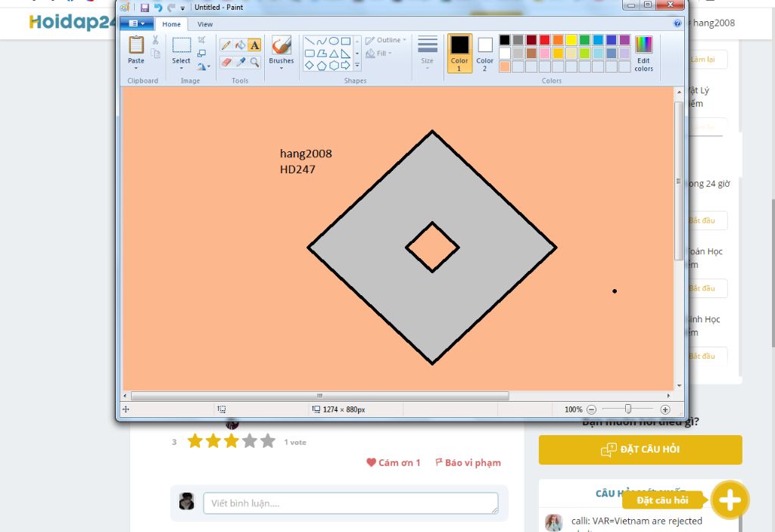This screenshot has height=532, width=775.
Task: Click the round yellow plus button
Action: 730,500
